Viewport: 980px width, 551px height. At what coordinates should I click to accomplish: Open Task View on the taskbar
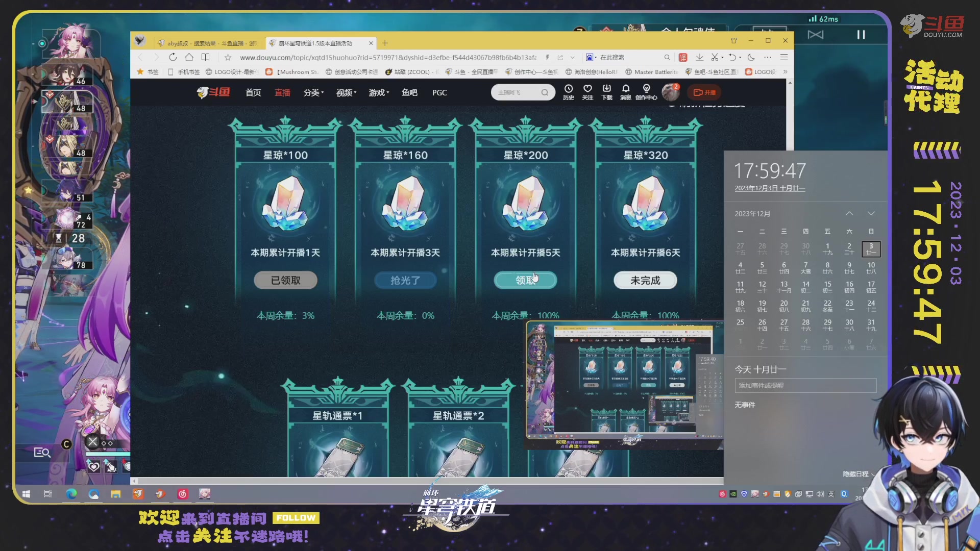click(x=48, y=494)
